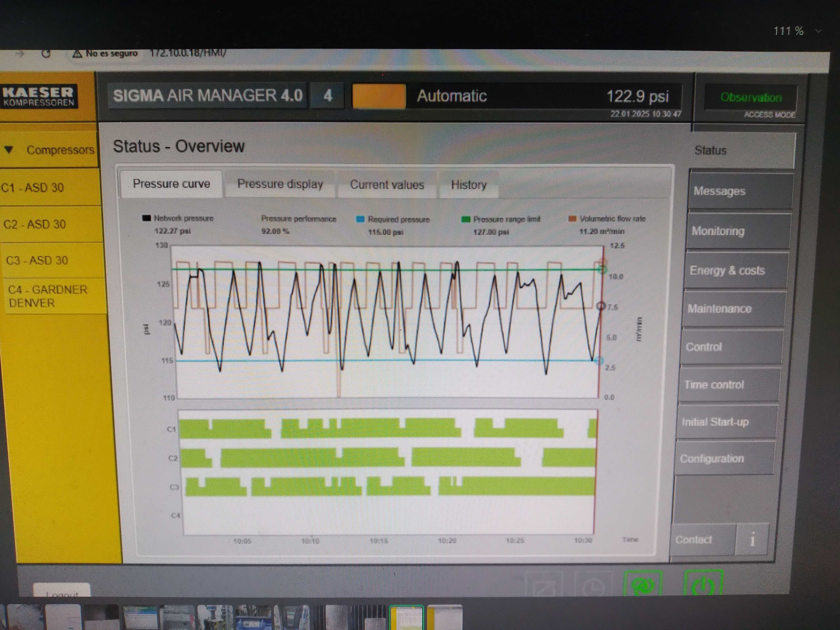This screenshot has height=630, width=840.
Task: Open the History tab
Action: 469,185
